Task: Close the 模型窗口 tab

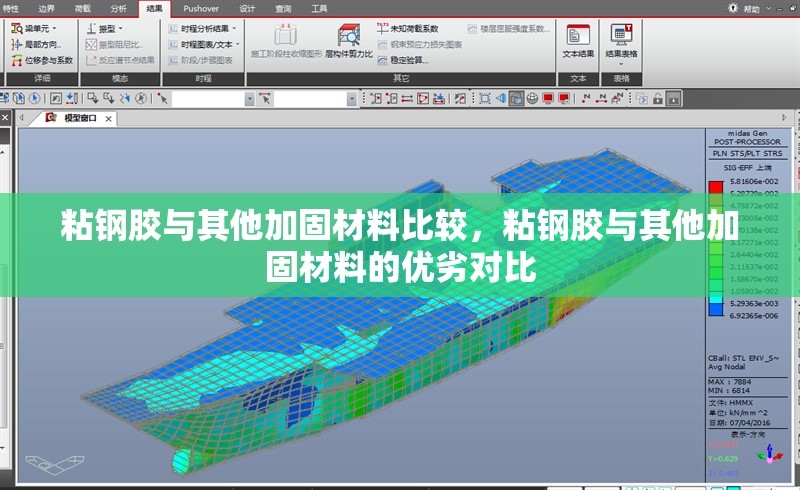Action: pyautogui.click(x=109, y=118)
